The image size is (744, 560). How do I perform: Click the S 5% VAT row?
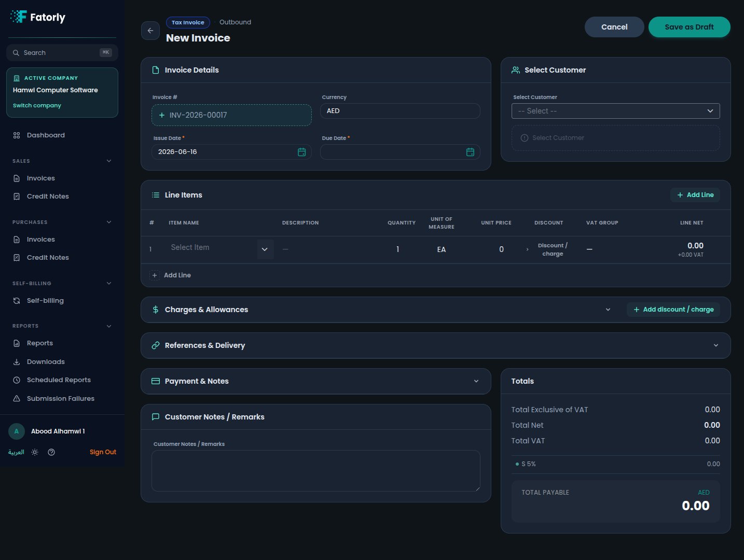[x=616, y=464]
